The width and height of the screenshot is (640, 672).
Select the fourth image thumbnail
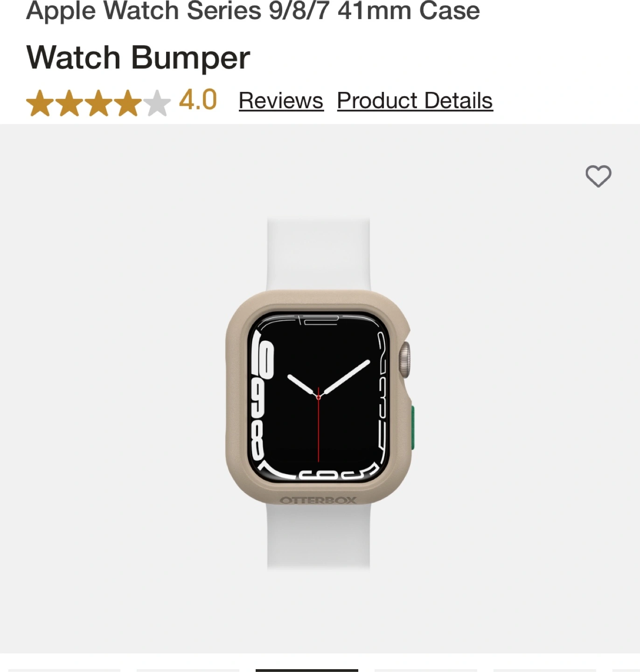point(426,670)
